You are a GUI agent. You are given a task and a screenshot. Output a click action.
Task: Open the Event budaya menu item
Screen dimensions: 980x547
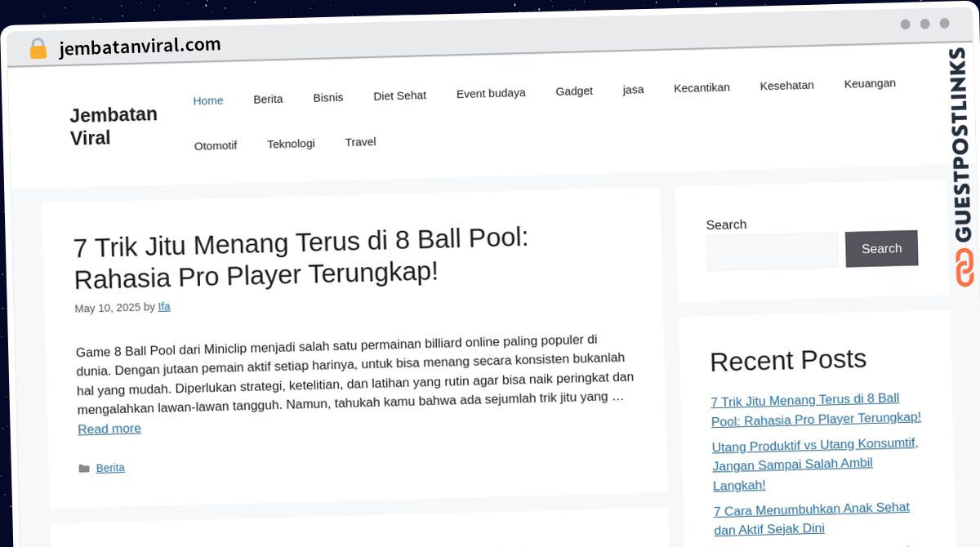pos(491,93)
